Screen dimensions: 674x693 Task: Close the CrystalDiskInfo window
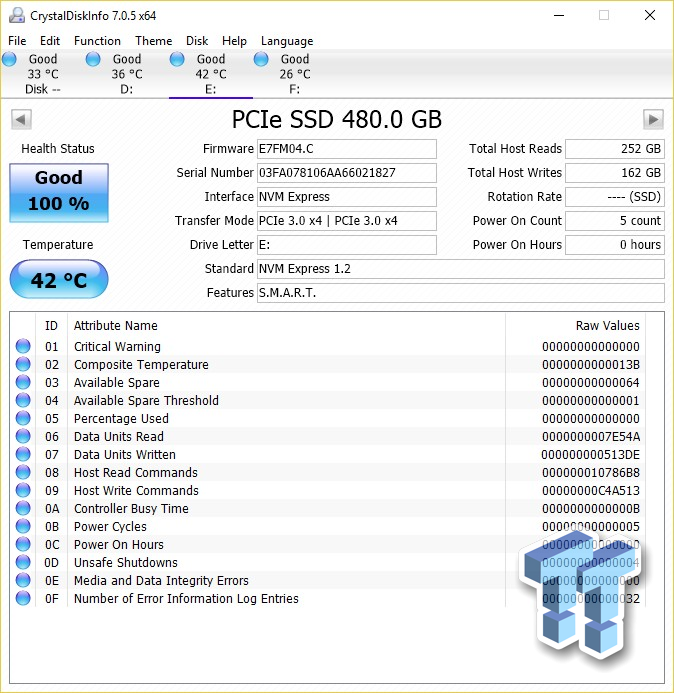click(650, 15)
